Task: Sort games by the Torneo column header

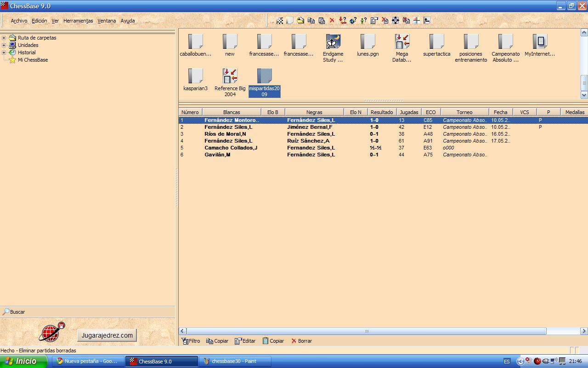Action: point(464,112)
